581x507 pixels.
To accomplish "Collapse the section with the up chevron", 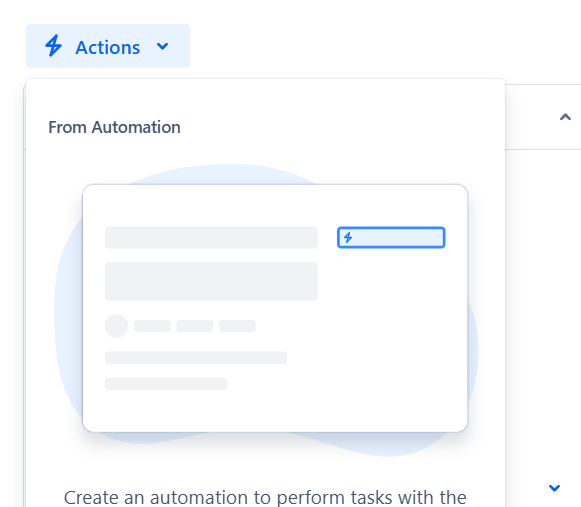I will coord(565,117).
